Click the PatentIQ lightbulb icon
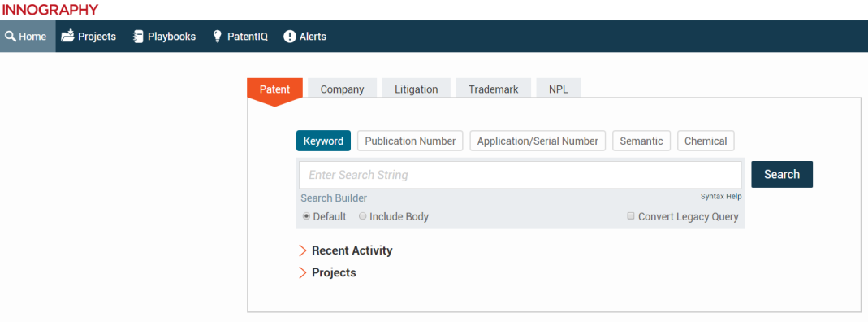 218,37
